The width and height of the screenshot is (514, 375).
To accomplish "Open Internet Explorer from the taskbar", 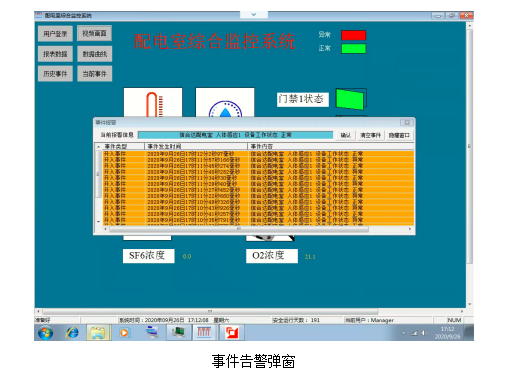I will tap(72, 332).
